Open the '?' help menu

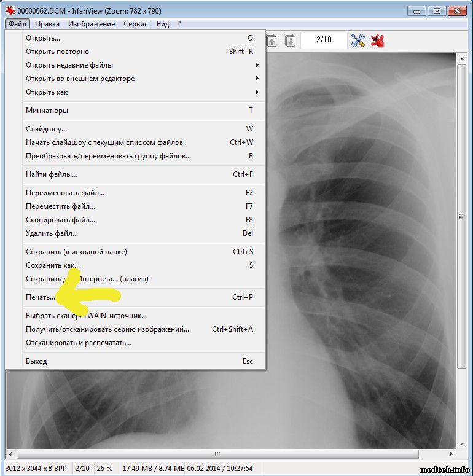pyautogui.click(x=179, y=24)
